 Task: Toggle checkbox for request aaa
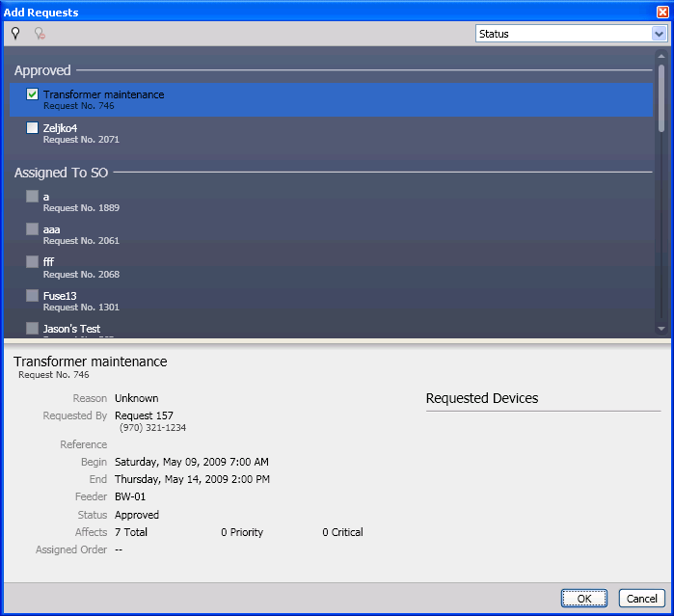33,229
